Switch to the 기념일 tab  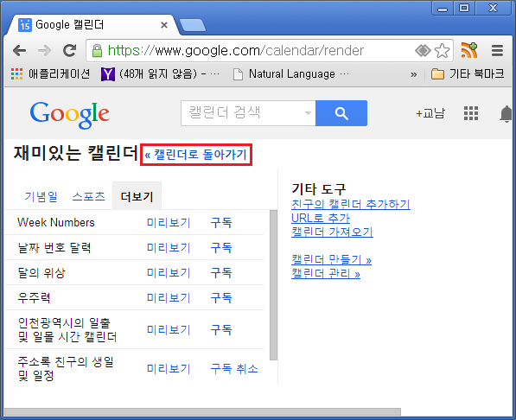(x=41, y=197)
